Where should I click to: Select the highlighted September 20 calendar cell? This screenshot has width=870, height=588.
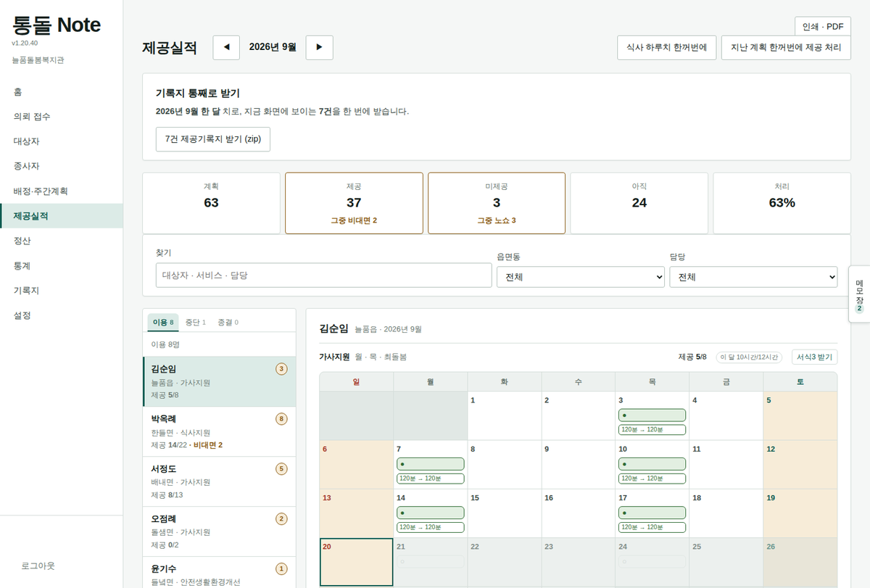(x=356, y=562)
